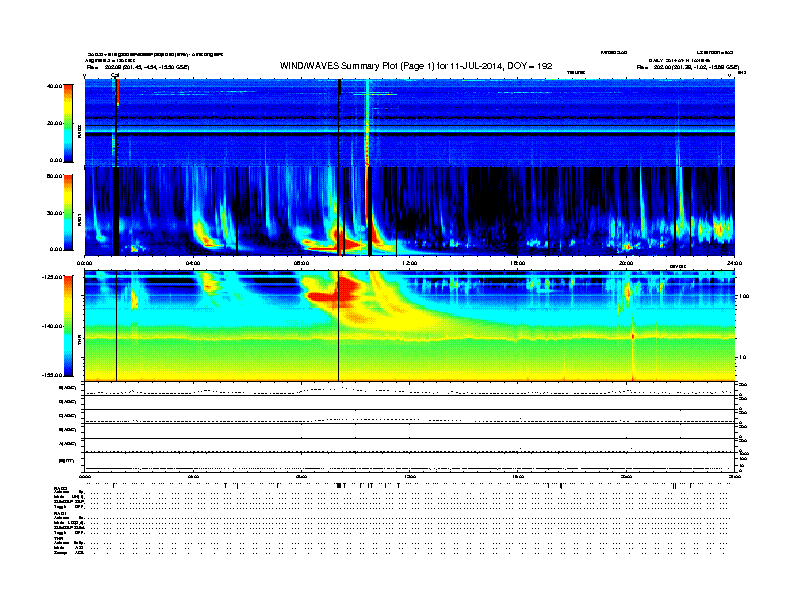Screen dimensions: 792x612
Task: Click the "60.00" label on RAD1 color scale
Action: tap(55, 176)
